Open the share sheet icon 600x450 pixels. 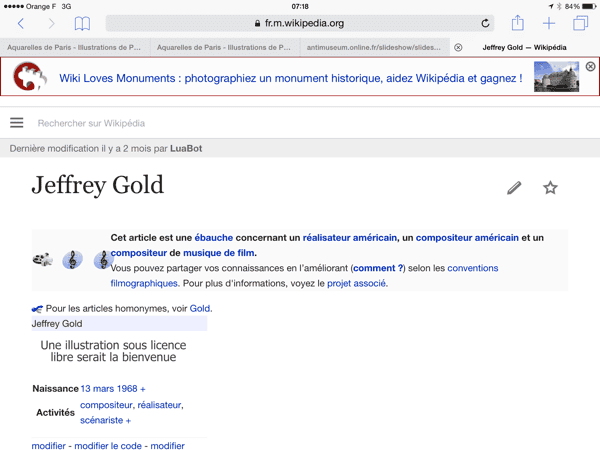(518, 23)
